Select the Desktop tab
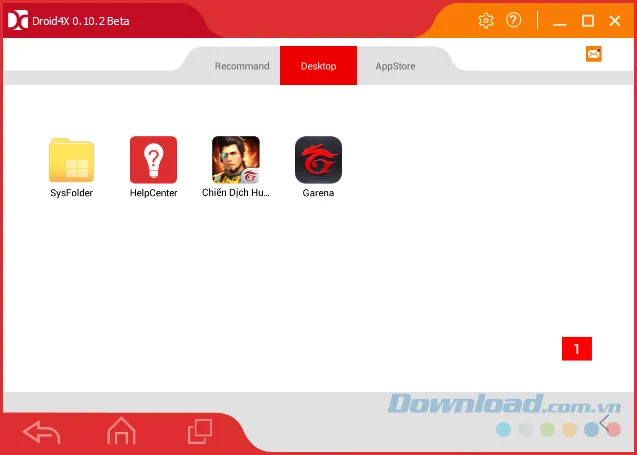Viewport: 637px width, 455px height. pyautogui.click(x=318, y=66)
